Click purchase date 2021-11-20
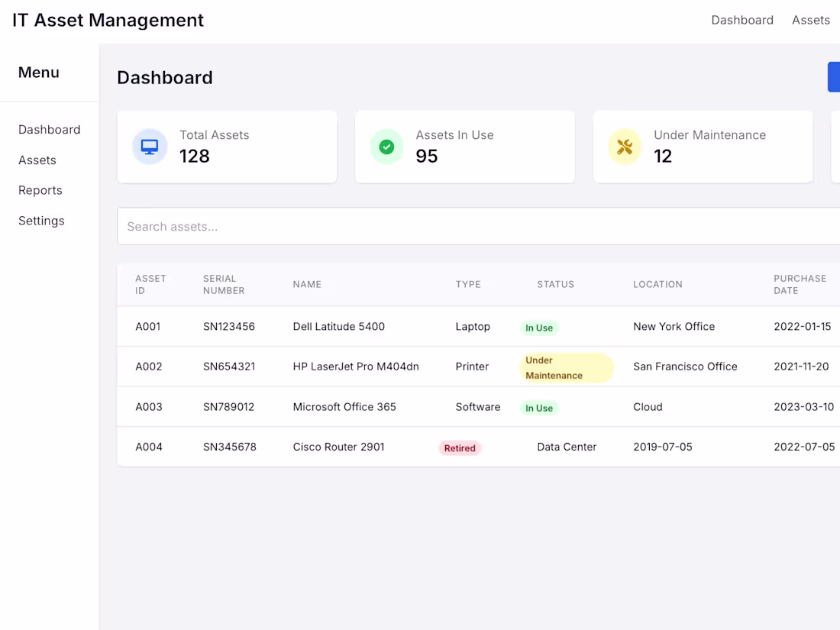 [x=801, y=367]
